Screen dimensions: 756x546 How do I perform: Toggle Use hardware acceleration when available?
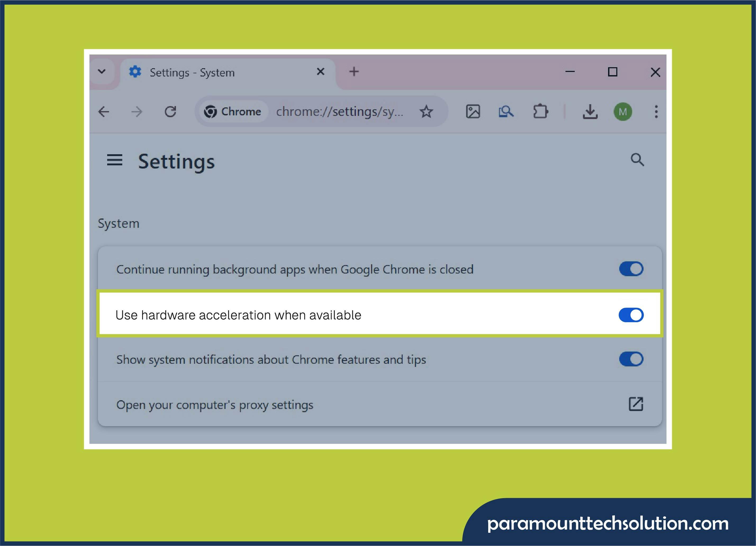(630, 314)
